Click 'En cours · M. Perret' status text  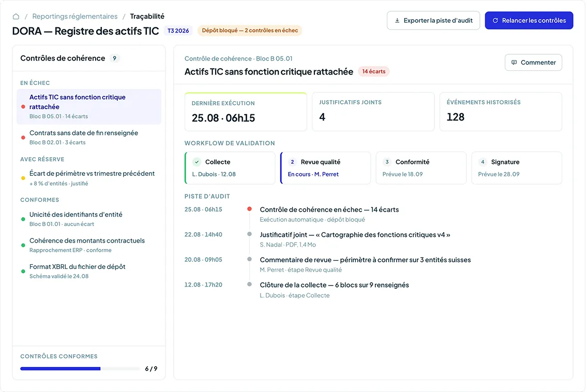tap(313, 174)
